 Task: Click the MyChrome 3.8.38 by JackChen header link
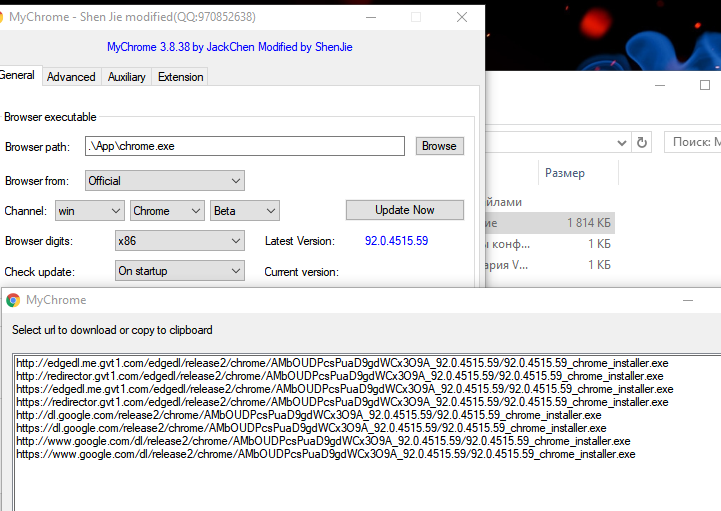pos(229,47)
